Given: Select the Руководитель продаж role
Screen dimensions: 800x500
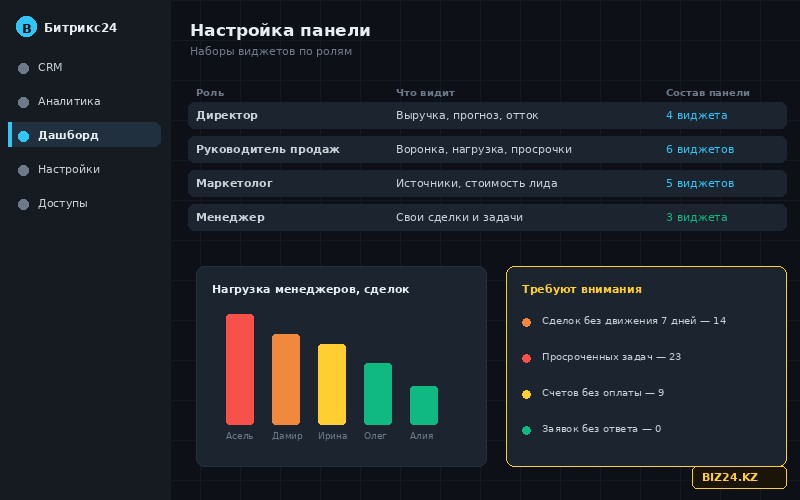Looking at the screenshot, I should 487,149.
